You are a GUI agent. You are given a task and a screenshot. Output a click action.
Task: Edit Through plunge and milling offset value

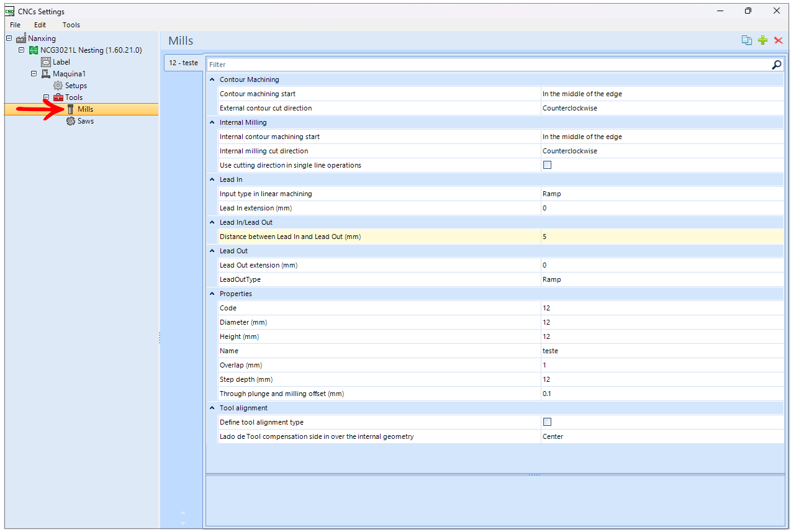click(x=662, y=394)
